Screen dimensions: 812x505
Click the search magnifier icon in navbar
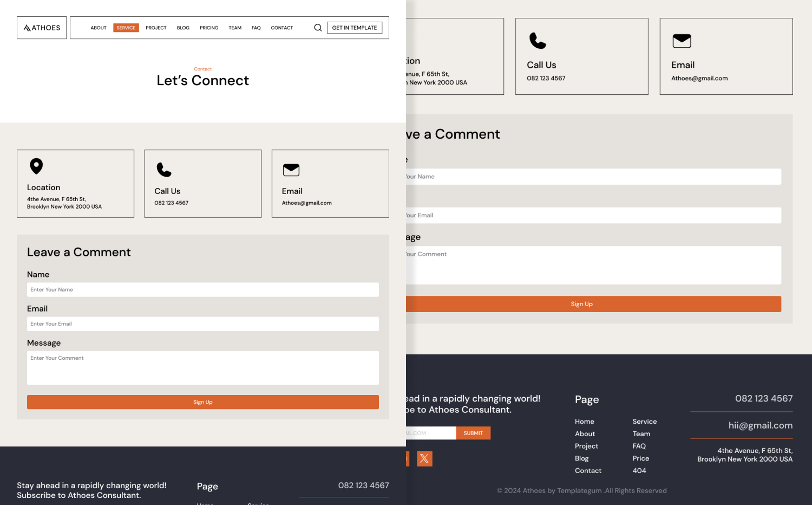[318, 28]
